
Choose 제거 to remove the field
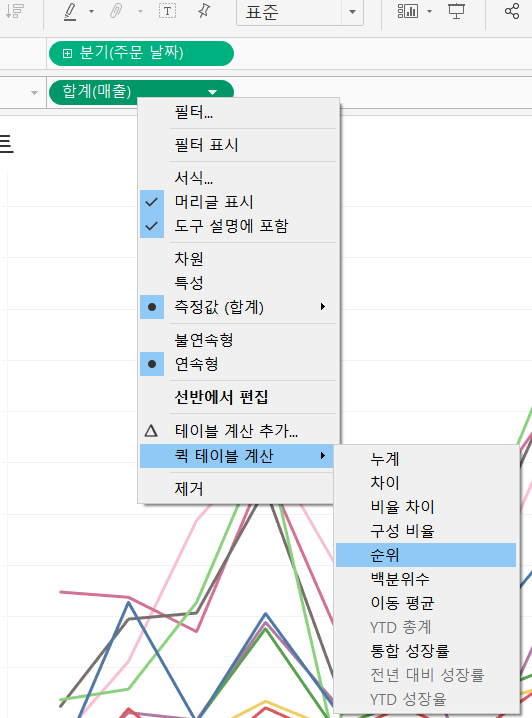(x=238, y=489)
